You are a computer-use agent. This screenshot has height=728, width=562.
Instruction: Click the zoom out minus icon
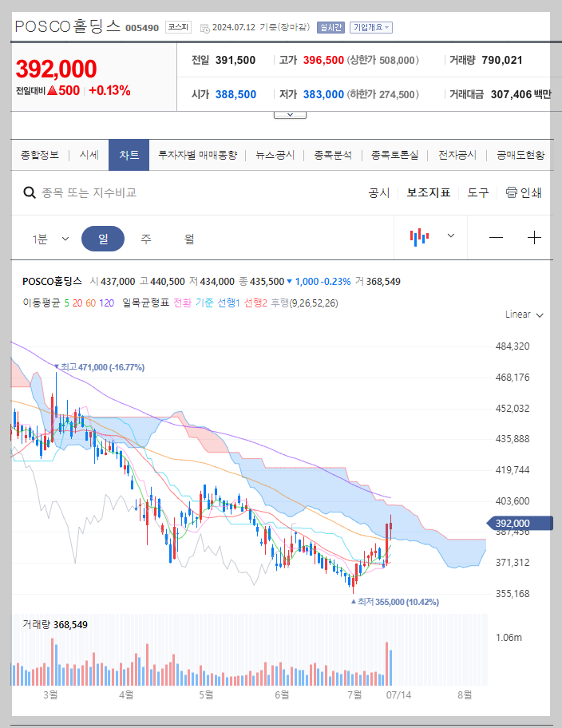[496, 236]
